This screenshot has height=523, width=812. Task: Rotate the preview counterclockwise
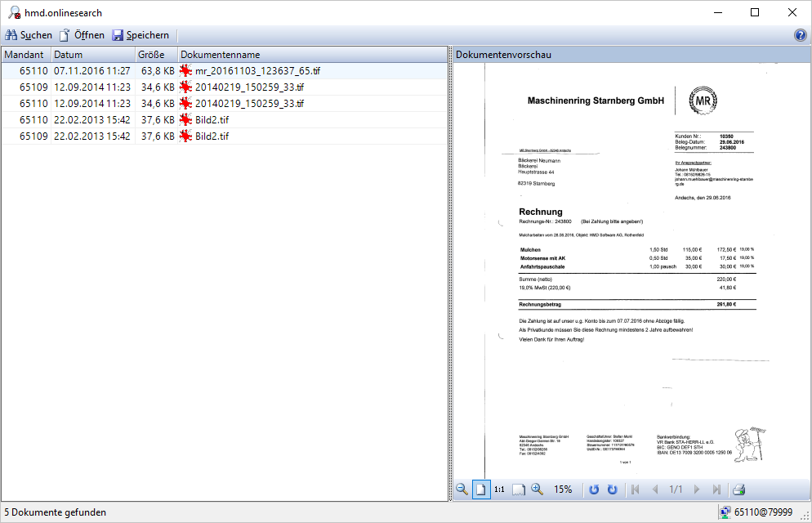pos(595,489)
